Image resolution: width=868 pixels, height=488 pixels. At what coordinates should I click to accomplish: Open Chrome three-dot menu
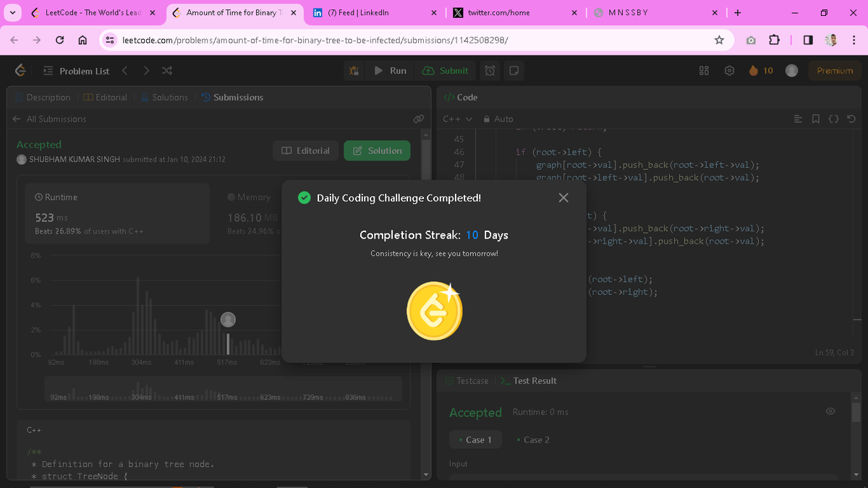[853, 40]
